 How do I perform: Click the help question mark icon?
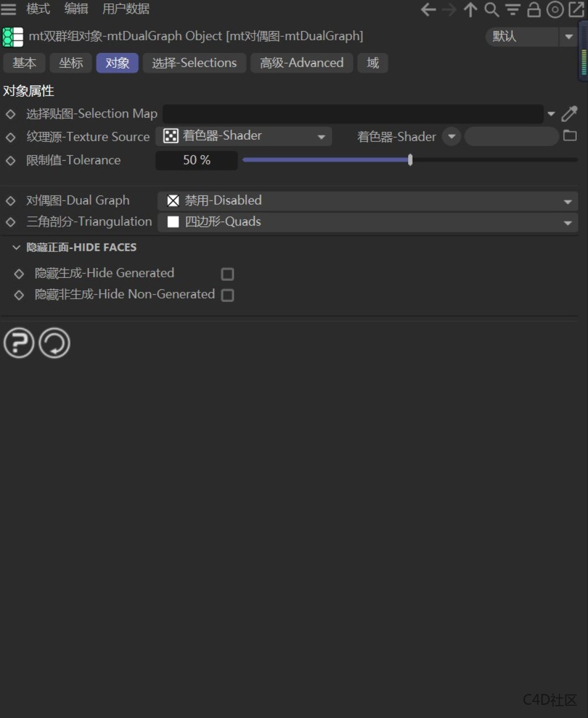tap(19, 343)
